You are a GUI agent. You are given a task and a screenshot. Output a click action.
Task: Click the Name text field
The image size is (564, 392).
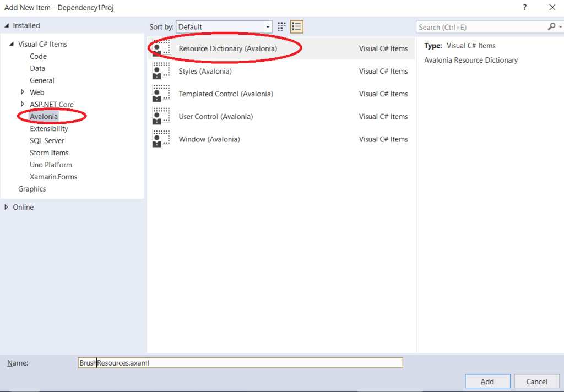[x=240, y=363]
